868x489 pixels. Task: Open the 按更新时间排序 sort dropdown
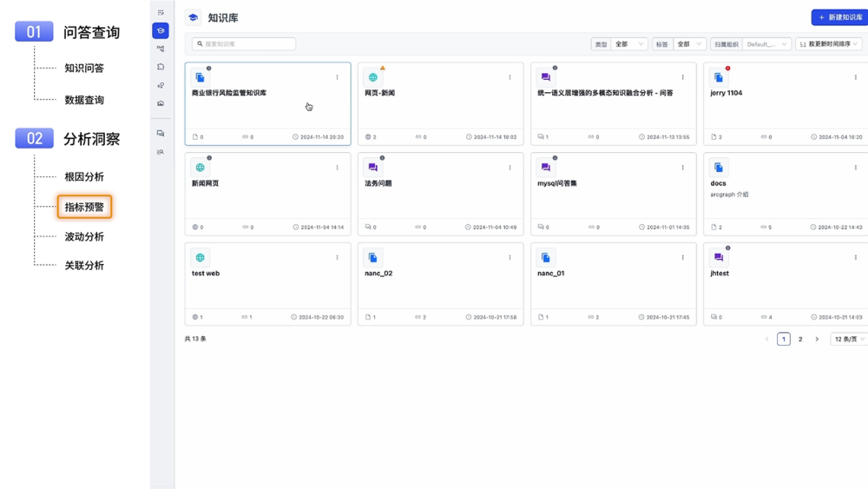pos(829,44)
